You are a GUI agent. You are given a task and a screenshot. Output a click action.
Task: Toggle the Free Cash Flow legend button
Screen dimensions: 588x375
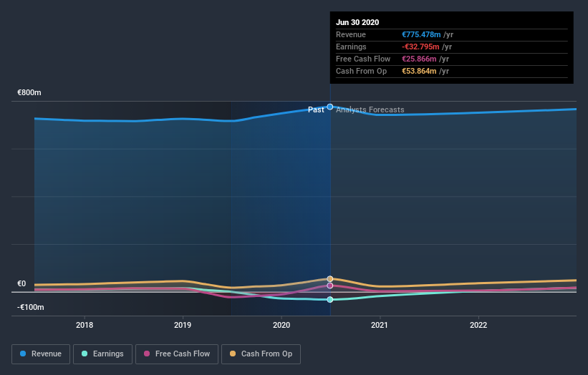pos(177,354)
